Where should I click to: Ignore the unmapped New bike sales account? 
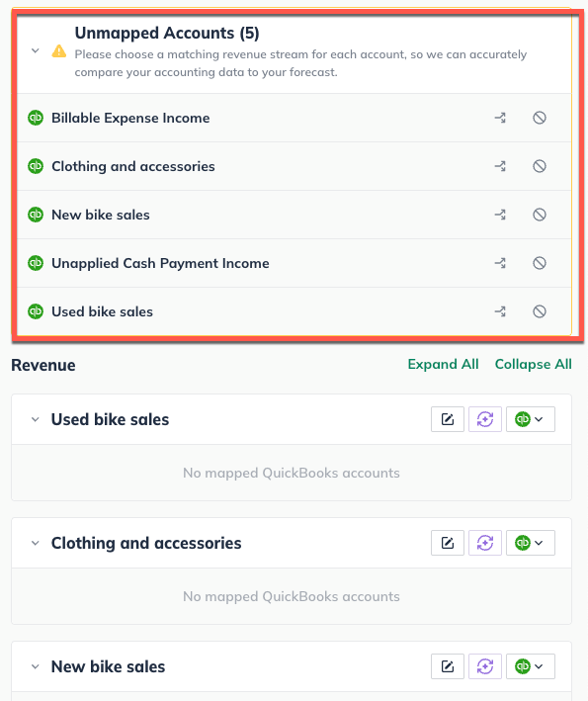pos(540,215)
